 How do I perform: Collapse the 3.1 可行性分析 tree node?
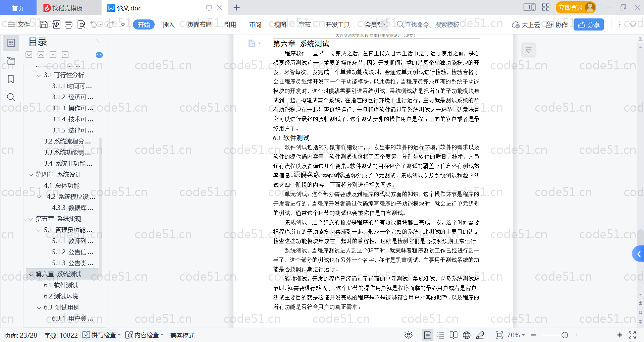click(39, 75)
